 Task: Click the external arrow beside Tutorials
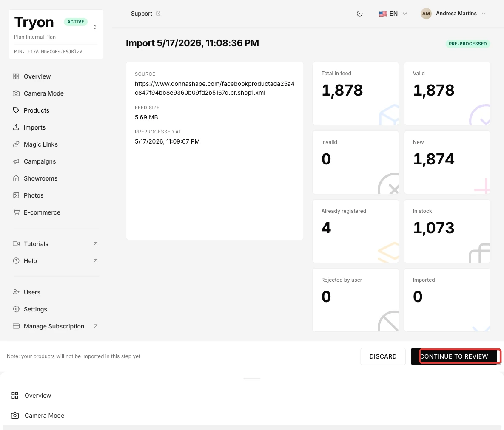pos(96,243)
